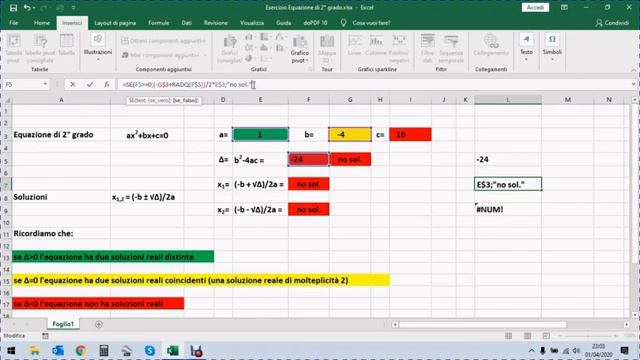Collapse the ribbon with the chevron

pyautogui.click(x=633, y=70)
